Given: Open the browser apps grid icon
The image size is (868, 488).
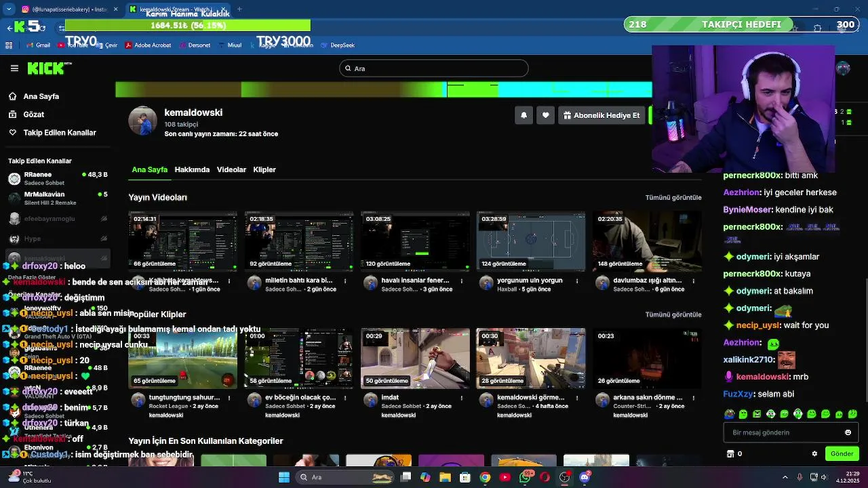Looking at the screenshot, I should (9, 45).
